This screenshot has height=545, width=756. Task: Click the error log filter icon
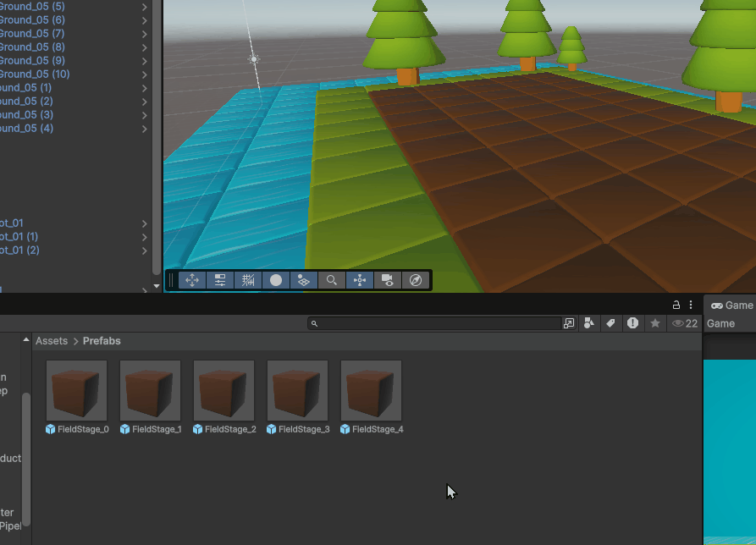pos(632,323)
